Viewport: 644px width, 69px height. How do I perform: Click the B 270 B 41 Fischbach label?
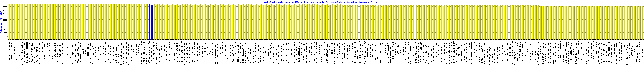pyautogui.click(x=114, y=54)
